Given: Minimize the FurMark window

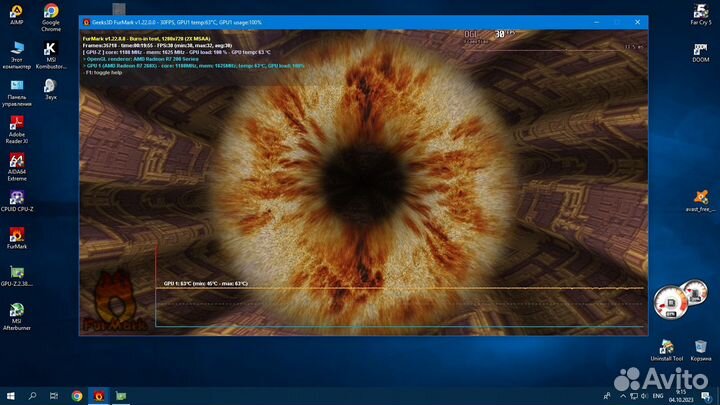Looking at the screenshot, I should pyautogui.click(x=596, y=22).
